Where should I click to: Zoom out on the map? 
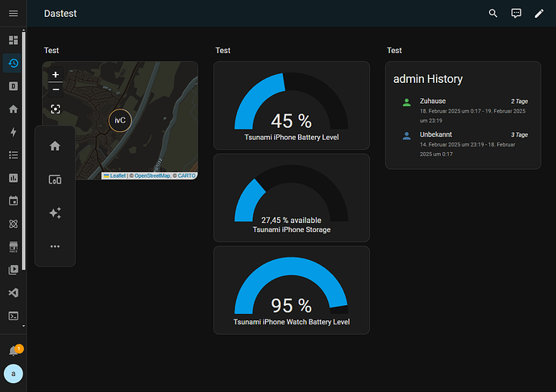(55, 89)
